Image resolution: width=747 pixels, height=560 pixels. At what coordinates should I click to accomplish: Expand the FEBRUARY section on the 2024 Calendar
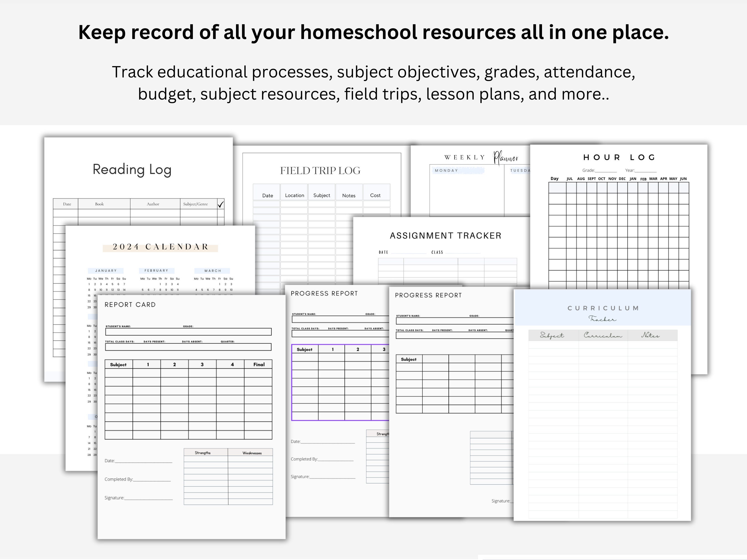tap(157, 270)
